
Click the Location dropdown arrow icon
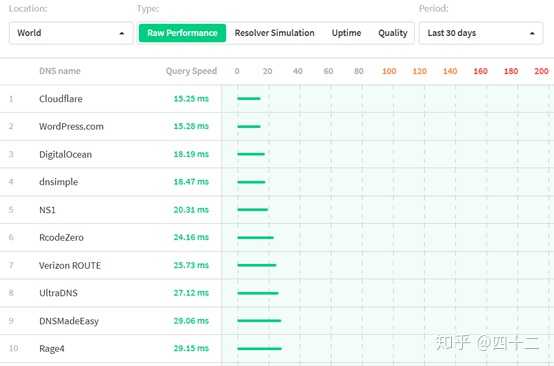pyautogui.click(x=122, y=33)
